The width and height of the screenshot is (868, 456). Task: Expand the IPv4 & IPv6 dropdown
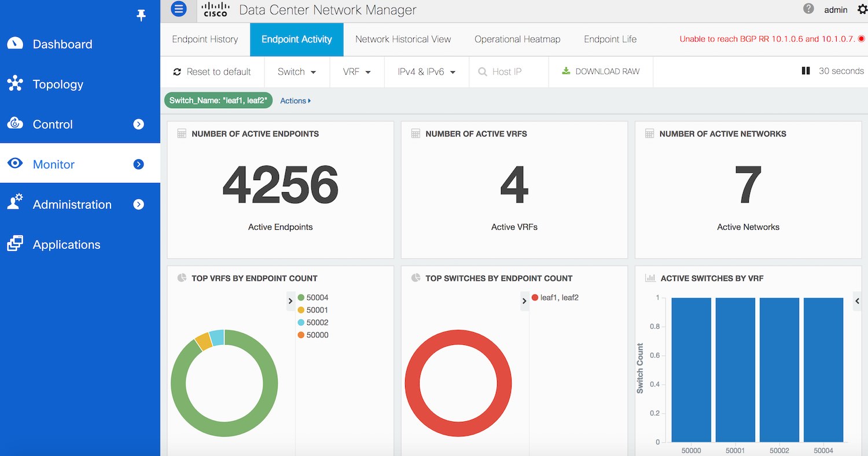426,72
